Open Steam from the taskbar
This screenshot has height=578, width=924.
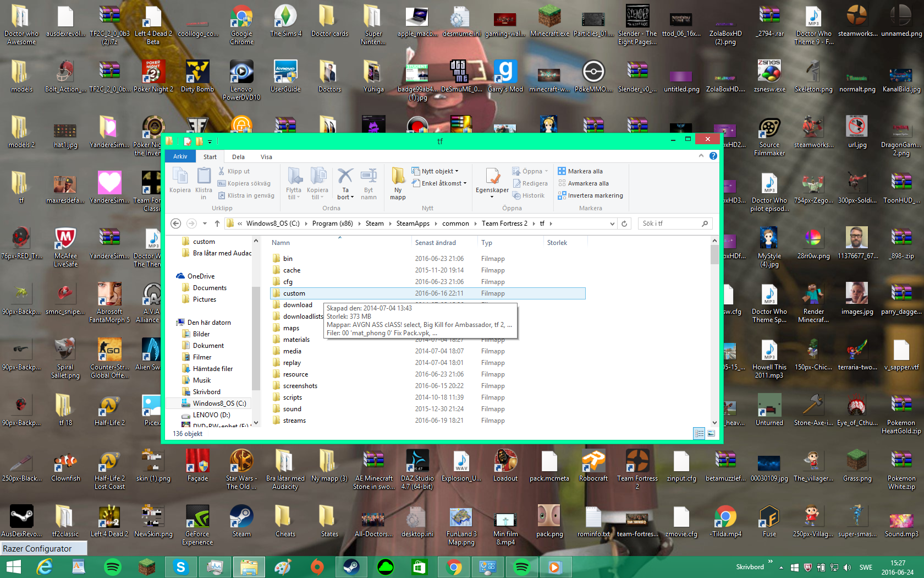tap(351, 566)
